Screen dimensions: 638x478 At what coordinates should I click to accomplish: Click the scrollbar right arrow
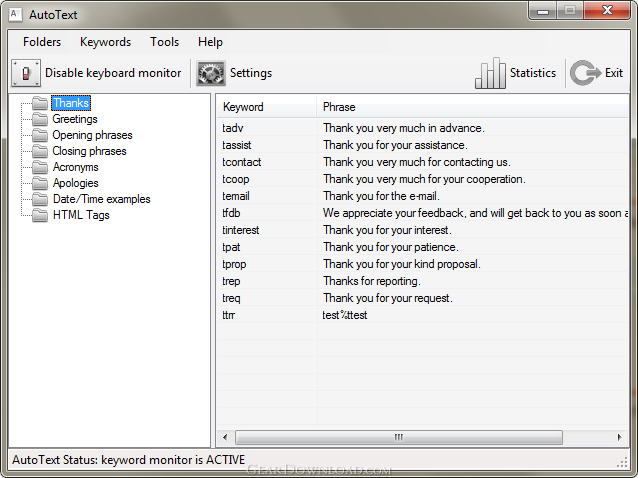[619, 437]
